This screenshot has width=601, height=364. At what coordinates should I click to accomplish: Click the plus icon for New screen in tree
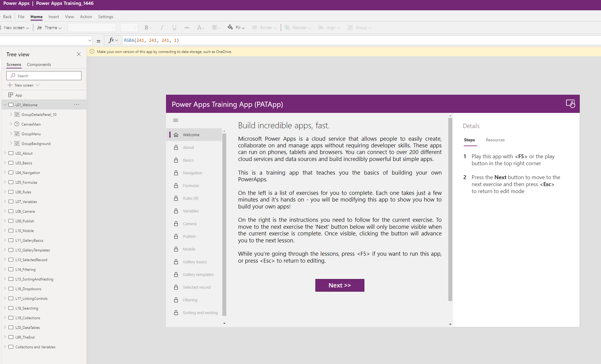pos(10,85)
